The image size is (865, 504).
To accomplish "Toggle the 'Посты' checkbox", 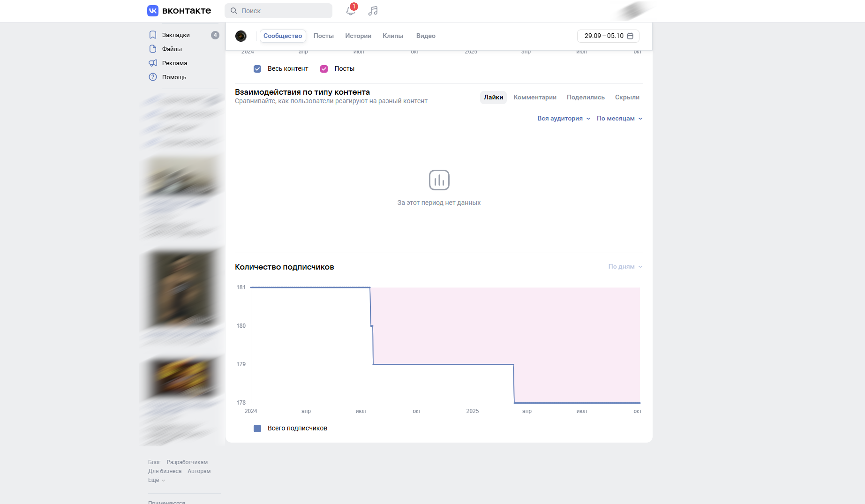I will pos(324,69).
